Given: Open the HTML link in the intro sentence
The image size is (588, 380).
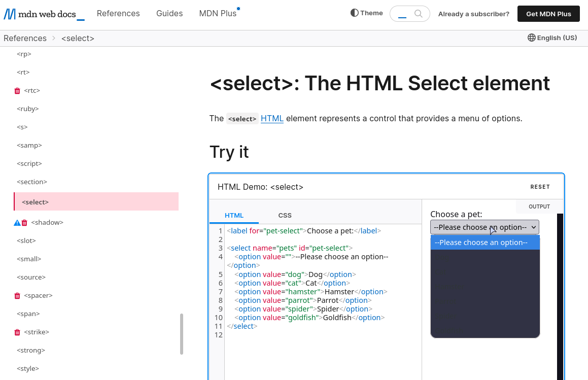Looking at the screenshot, I should [x=272, y=118].
